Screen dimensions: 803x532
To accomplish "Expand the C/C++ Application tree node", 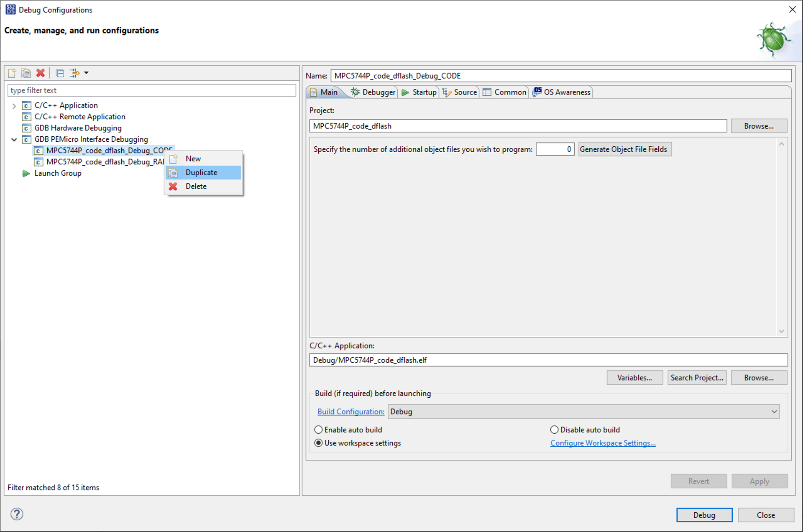I will click(x=14, y=106).
